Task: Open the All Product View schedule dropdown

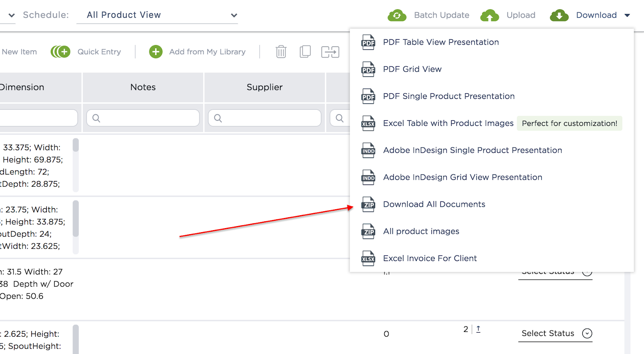Action: [x=157, y=15]
